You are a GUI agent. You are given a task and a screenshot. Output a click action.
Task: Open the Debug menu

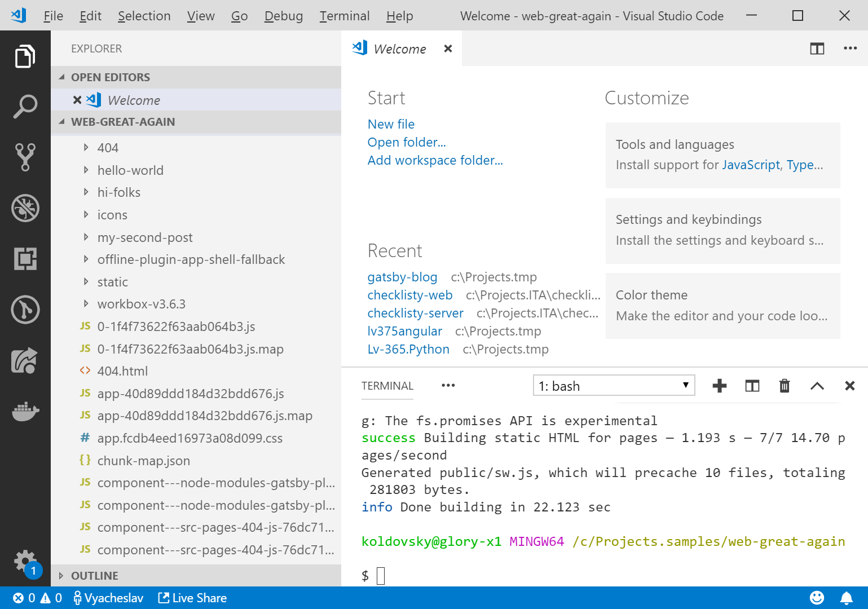284,16
